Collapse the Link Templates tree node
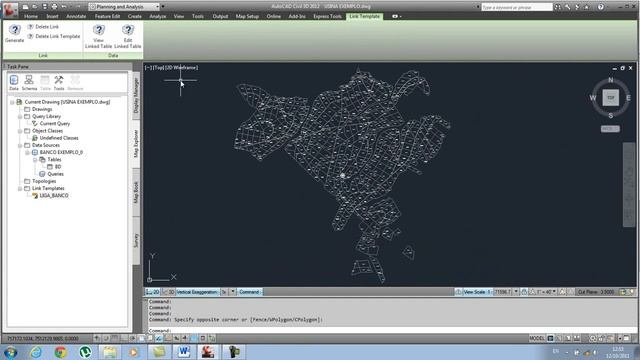This screenshot has width=640, height=360. [20, 189]
